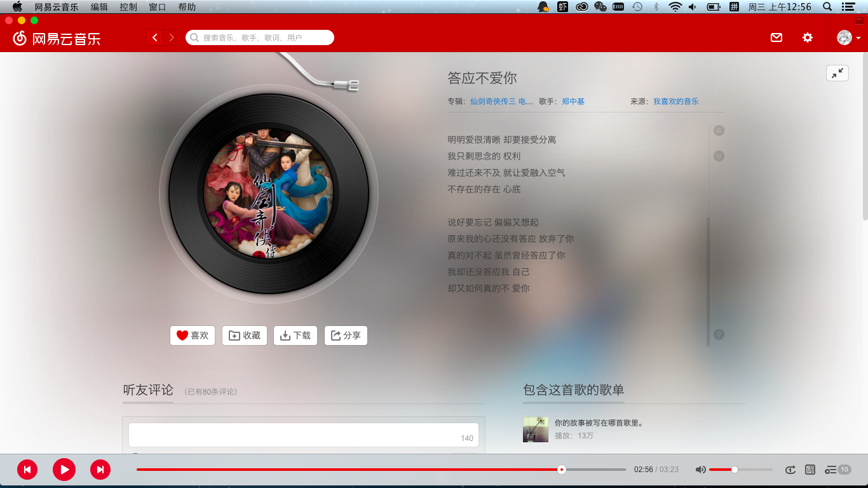Open the messages envelope icon
The width and height of the screenshot is (868, 488).
coord(776,37)
